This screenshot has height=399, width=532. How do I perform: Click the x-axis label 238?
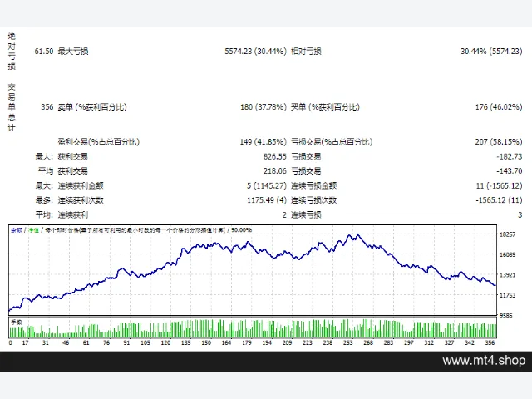(328, 342)
